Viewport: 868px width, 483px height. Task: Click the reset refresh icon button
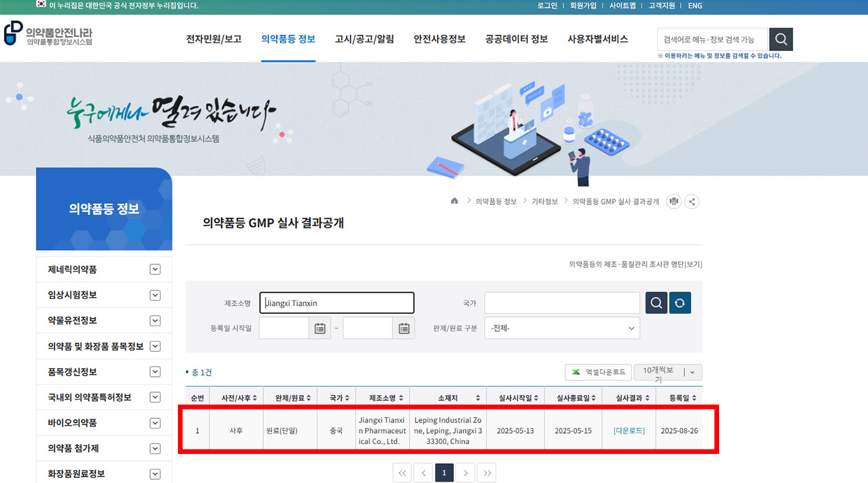680,303
